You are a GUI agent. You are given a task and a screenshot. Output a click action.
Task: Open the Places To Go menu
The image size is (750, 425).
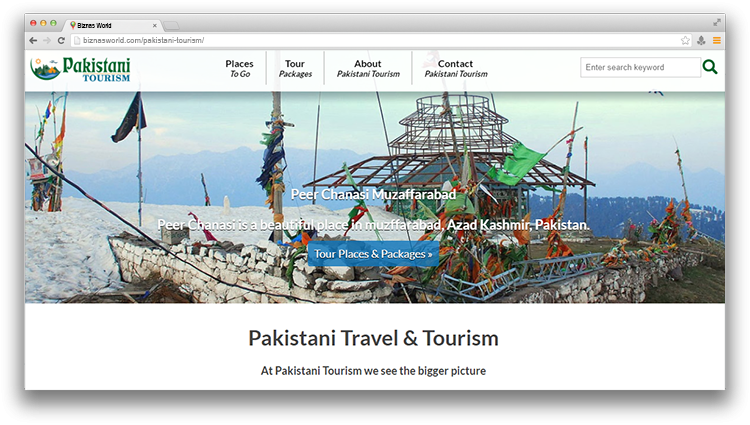239,68
